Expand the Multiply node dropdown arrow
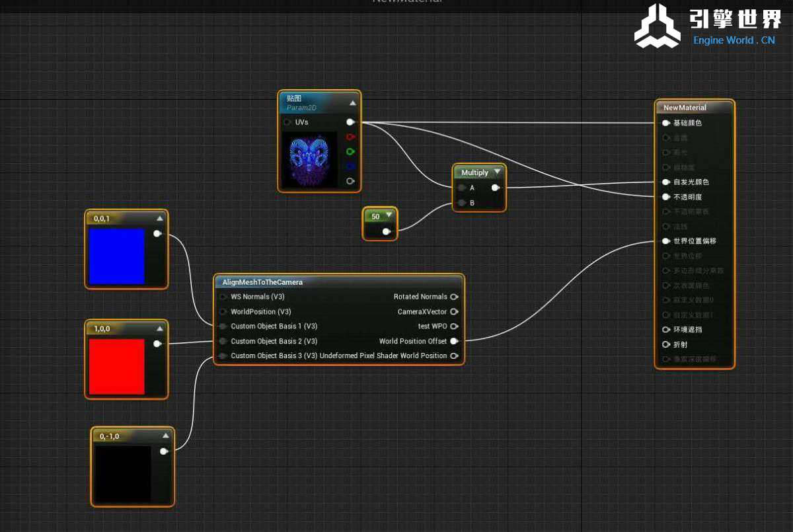 pyautogui.click(x=498, y=172)
